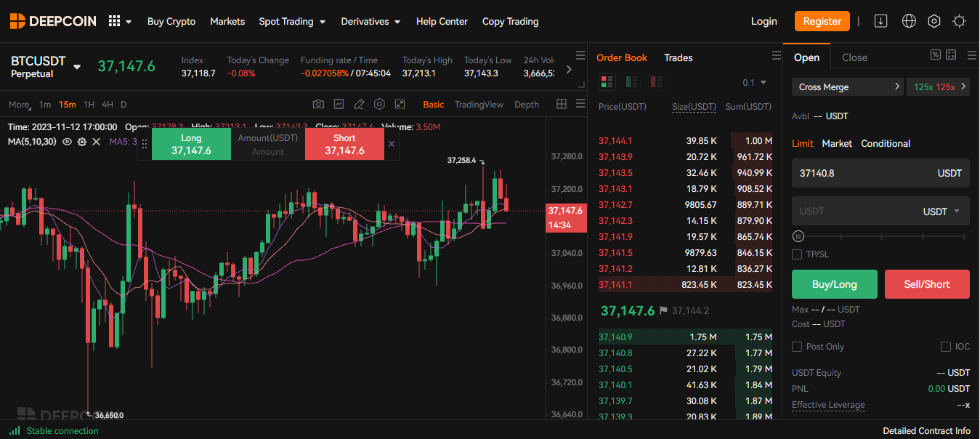
Task: Enable the IOC checkbox
Action: pos(946,347)
